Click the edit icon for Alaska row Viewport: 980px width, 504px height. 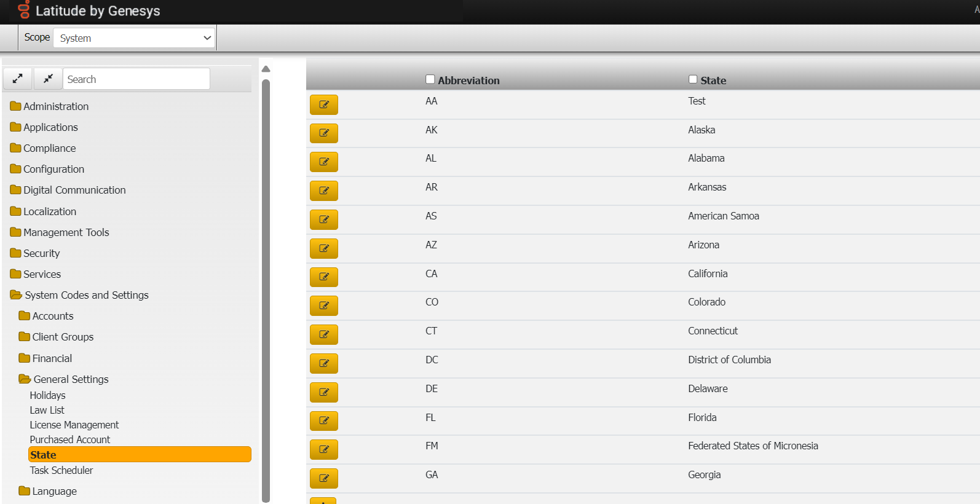(323, 133)
